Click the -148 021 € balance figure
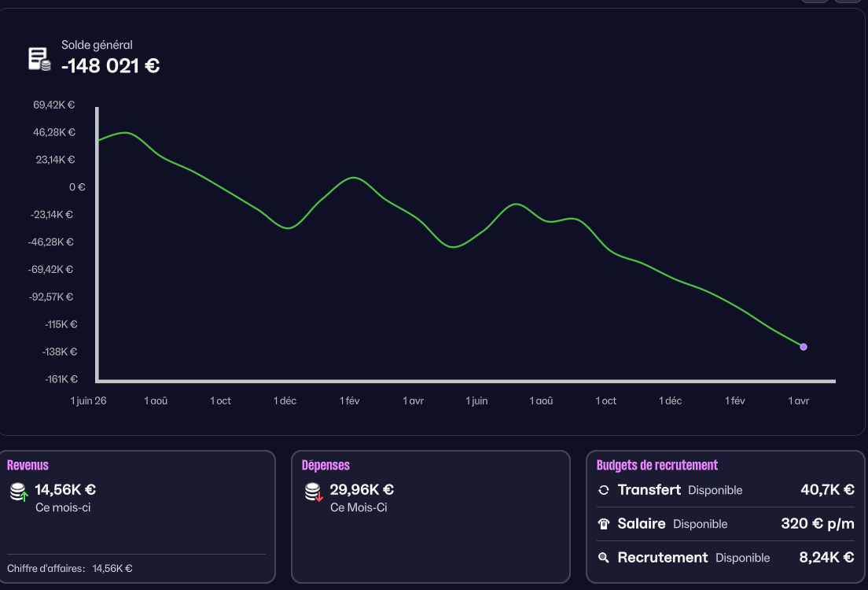868x590 pixels. [111, 66]
